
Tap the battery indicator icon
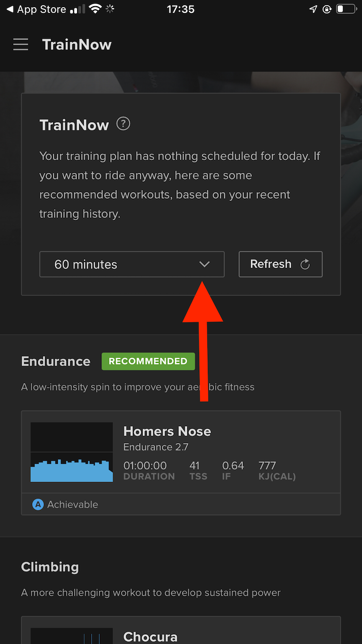pyautogui.click(x=345, y=9)
